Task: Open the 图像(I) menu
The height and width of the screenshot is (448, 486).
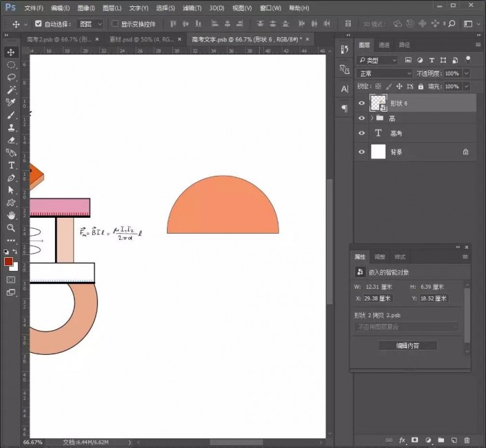Action: pos(86,8)
